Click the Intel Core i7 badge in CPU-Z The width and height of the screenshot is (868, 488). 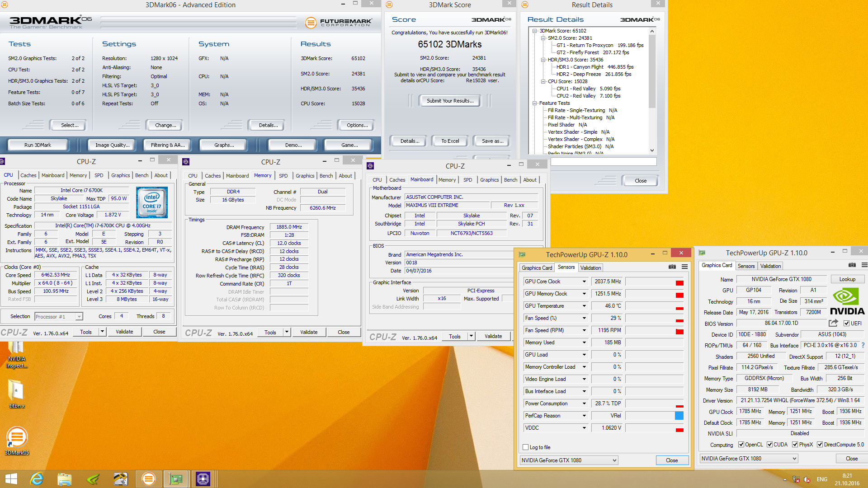[x=152, y=202]
